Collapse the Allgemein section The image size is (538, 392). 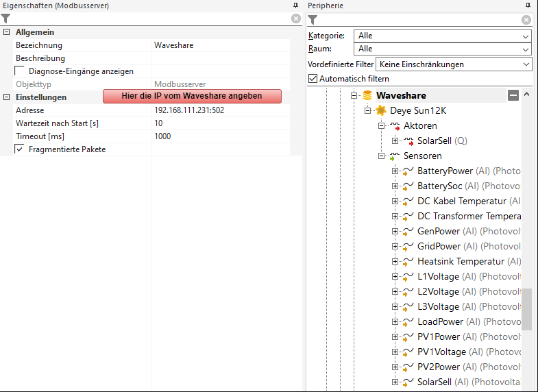[x=6, y=32]
